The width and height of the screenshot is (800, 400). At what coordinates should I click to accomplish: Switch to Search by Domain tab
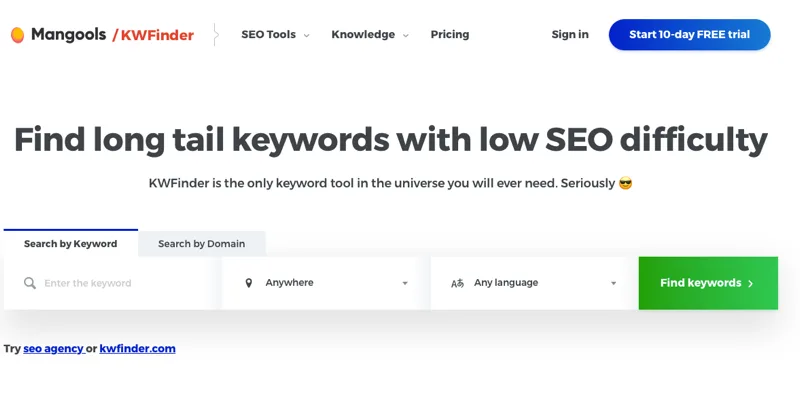[201, 244]
